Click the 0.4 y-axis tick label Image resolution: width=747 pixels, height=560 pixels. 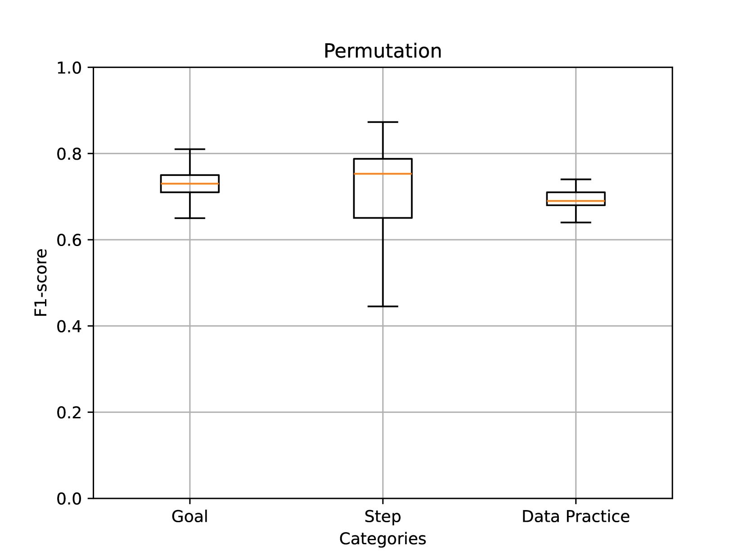pos(69,326)
